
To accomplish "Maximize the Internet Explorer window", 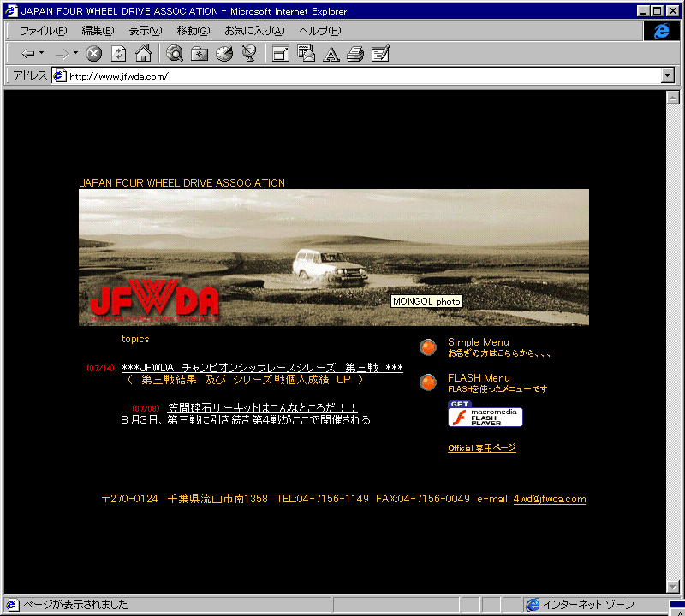I will 657,11.
